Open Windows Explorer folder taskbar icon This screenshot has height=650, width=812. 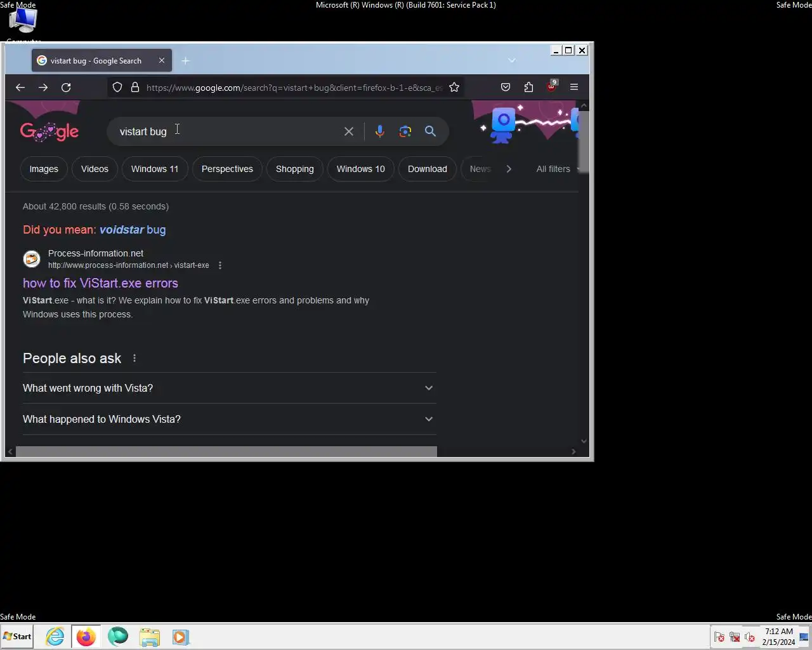[x=150, y=637]
